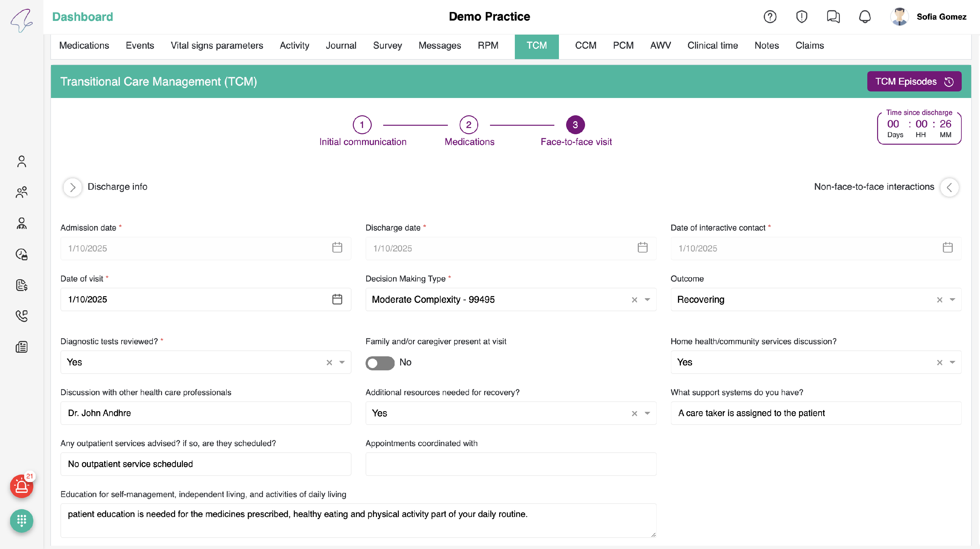Click the shield alert icon in header
Image resolution: width=980 pixels, height=549 pixels.
[801, 17]
